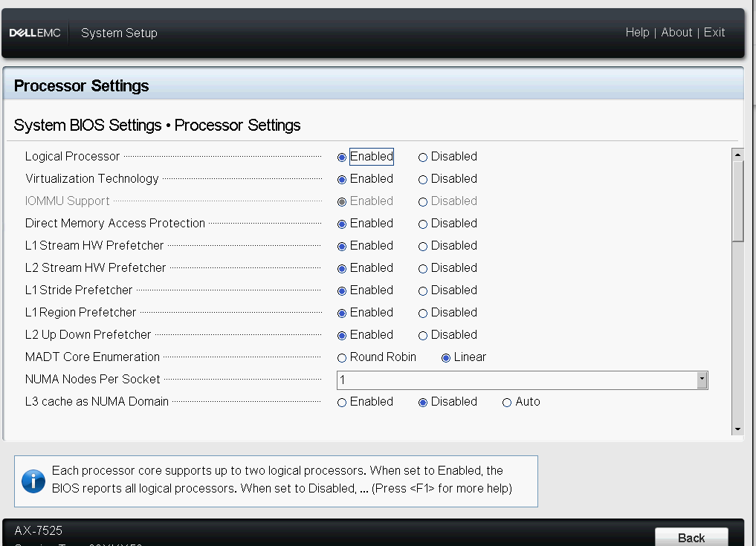Enable L3 cache as NUMA Domain

click(x=342, y=403)
